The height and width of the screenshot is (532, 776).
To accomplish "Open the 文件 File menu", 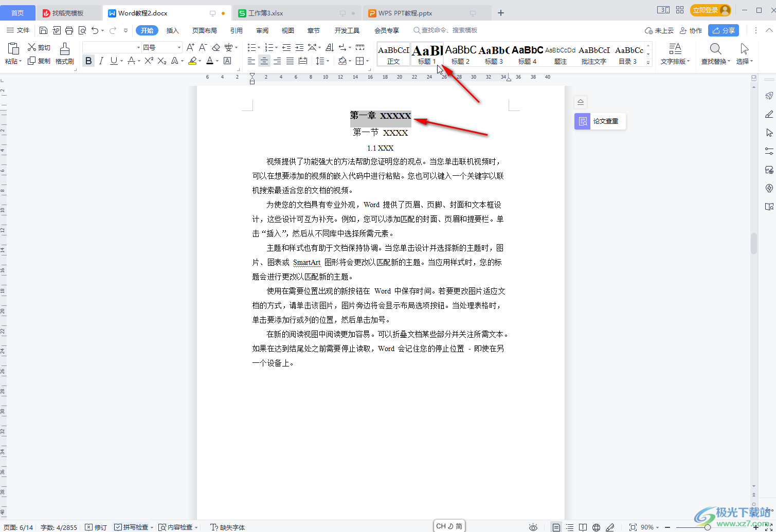I will tap(18, 30).
